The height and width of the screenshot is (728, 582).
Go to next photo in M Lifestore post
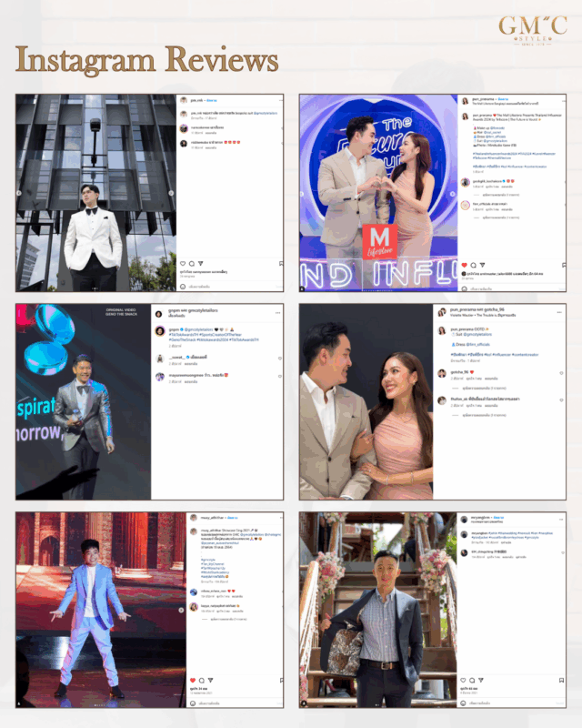coord(453,193)
